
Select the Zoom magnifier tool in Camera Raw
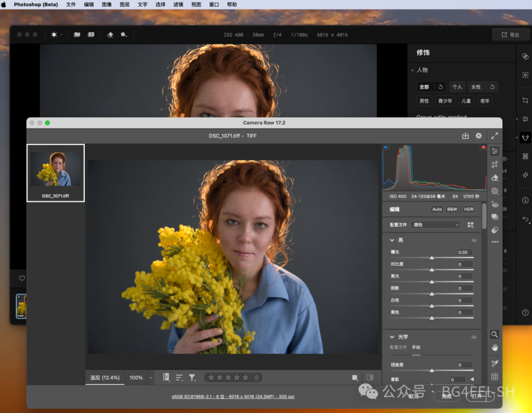point(495,334)
